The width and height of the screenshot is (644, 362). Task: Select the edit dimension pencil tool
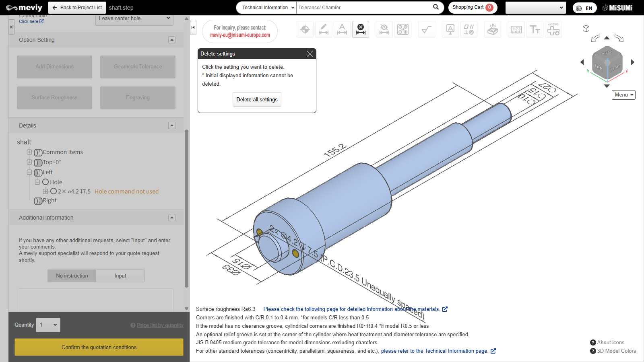click(x=324, y=29)
